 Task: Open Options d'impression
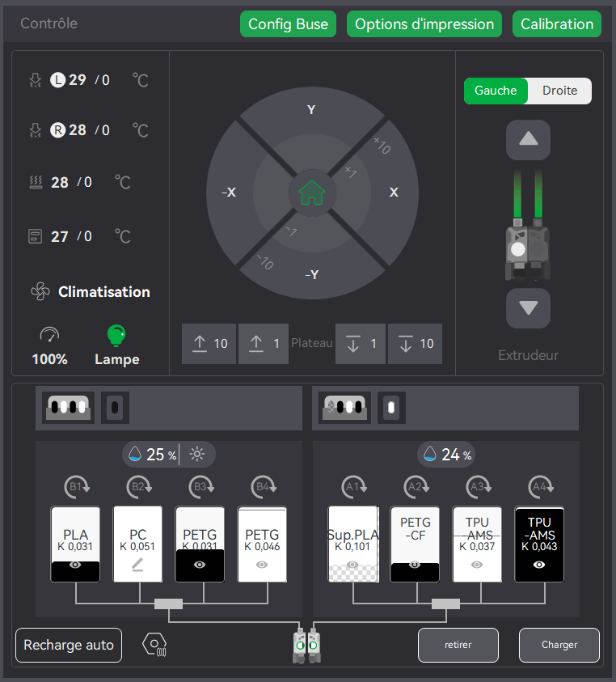pos(424,24)
